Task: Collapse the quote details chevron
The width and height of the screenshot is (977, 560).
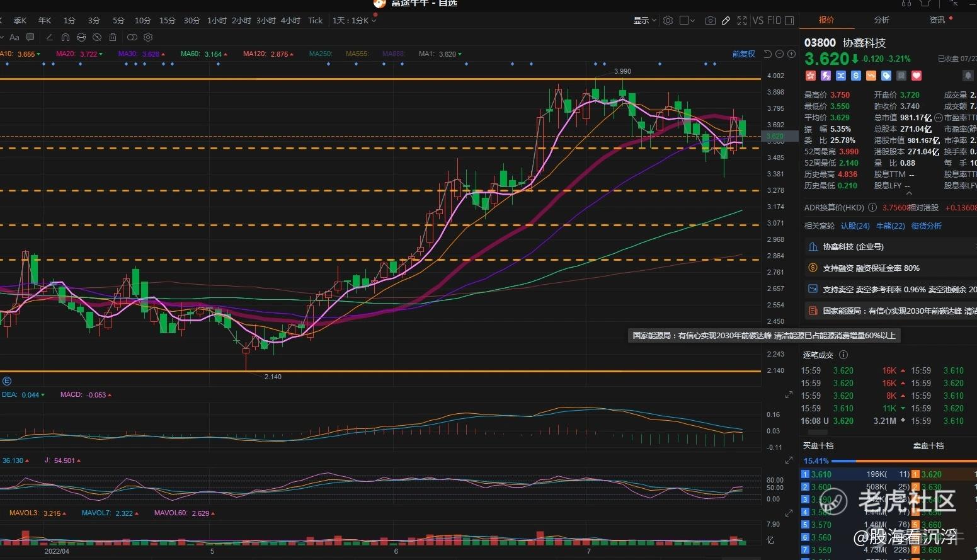Action: (x=909, y=194)
